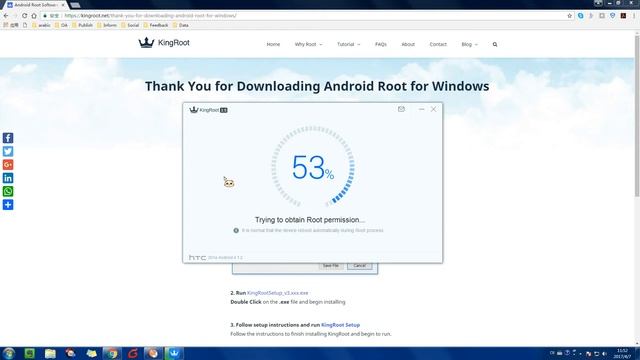Image resolution: width=640 pixels, height=360 pixels.
Task: Switch to the KingRoot crown app on the taskbar
Action: pos(174,353)
